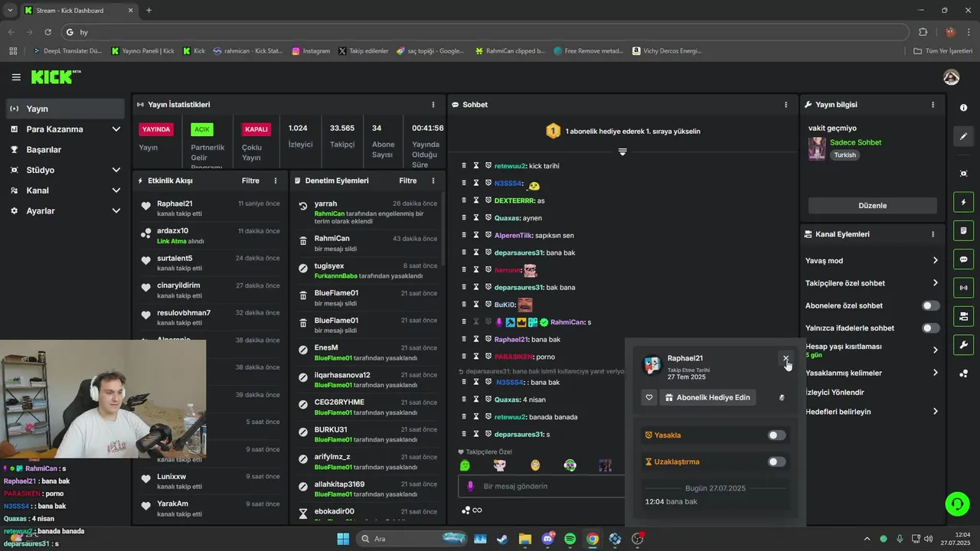Open Yavaş mod settings
The width and height of the screenshot is (980, 551).
tap(871, 261)
